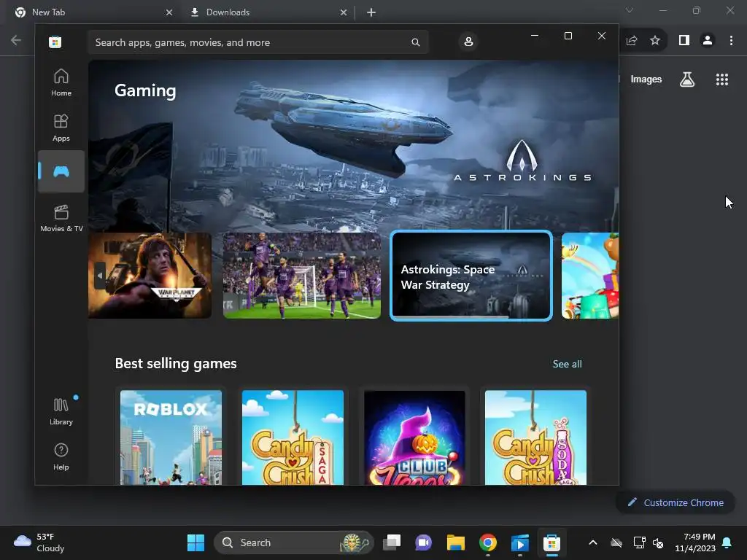747x560 pixels.
Task: Open the Home section in Microsoft Store
Action: 61,82
